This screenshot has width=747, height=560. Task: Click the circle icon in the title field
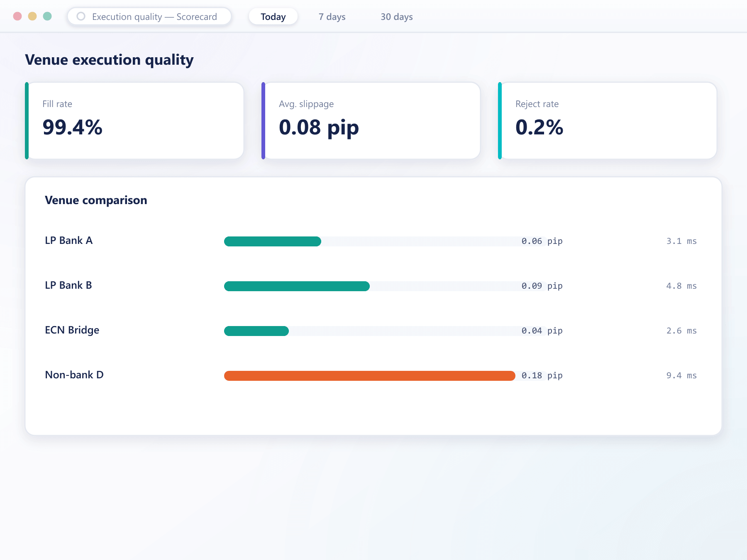coord(81,17)
